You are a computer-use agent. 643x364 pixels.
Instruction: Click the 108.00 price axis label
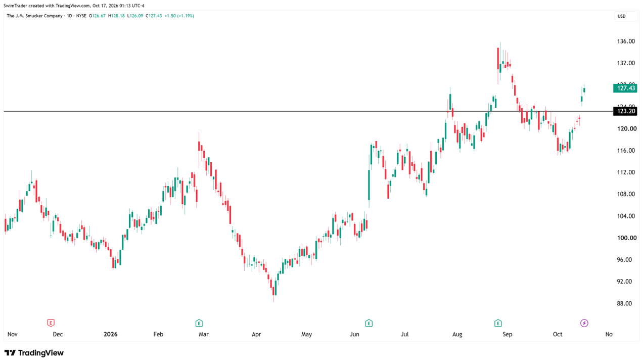click(626, 194)
